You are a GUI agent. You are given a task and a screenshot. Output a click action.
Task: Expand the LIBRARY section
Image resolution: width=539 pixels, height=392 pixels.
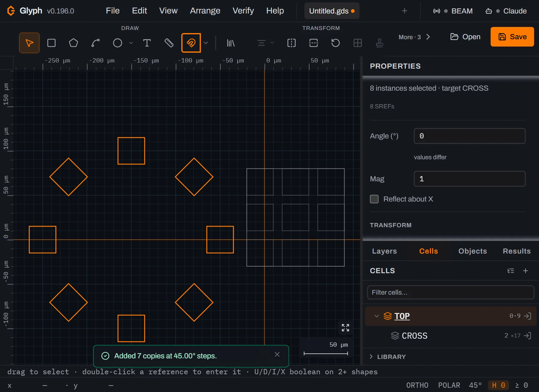coord(388,357)
